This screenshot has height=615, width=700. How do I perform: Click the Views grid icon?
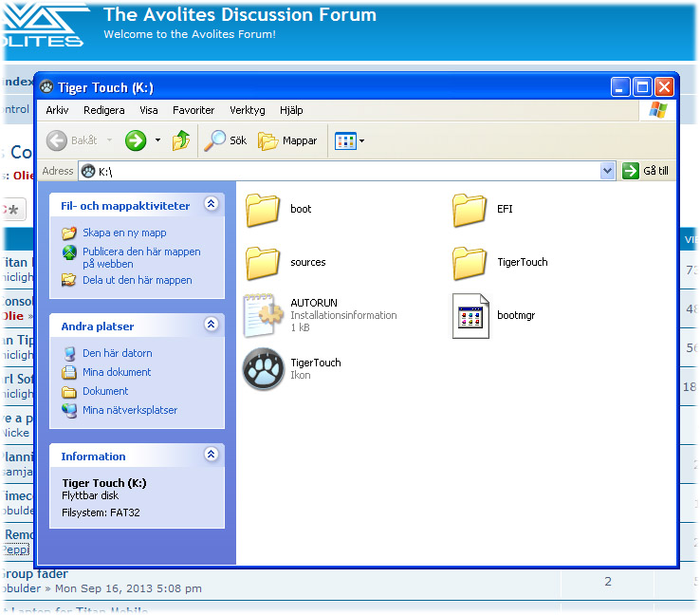[x=345, y=141]
